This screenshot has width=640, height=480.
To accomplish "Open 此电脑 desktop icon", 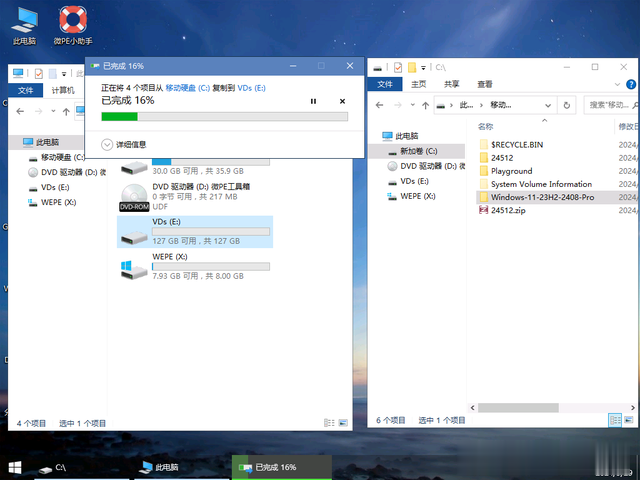I will 24,25.
